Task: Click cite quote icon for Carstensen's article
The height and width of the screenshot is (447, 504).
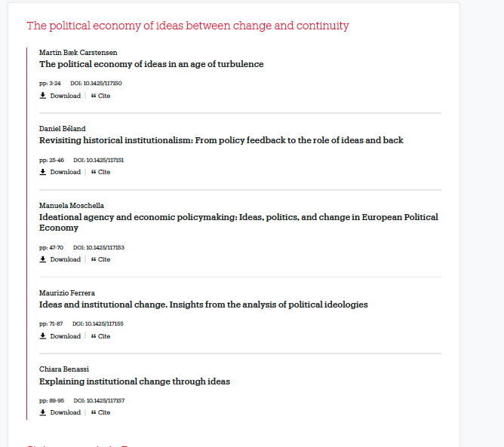Action: click(94, 96)
